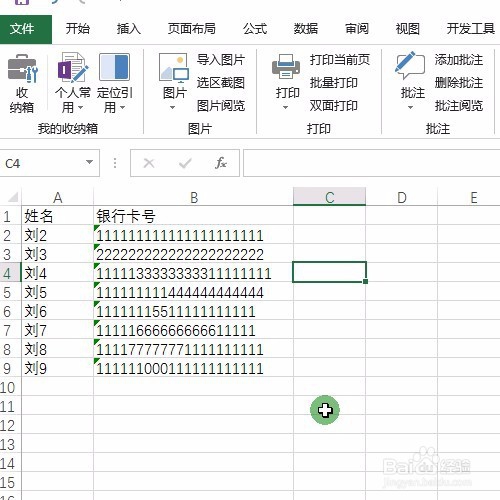The image size is (500, 500).
Task: Click the 定位引用 panel icon
Action: coord(114,67)
